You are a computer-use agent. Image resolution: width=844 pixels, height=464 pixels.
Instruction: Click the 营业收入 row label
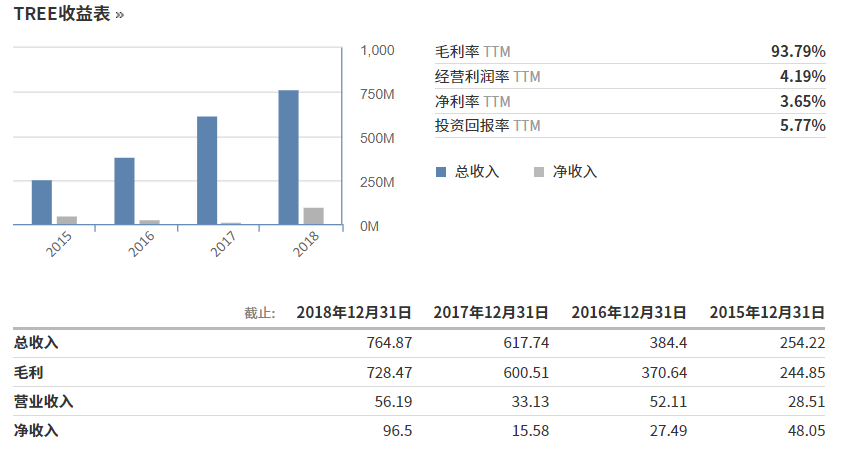44,401
